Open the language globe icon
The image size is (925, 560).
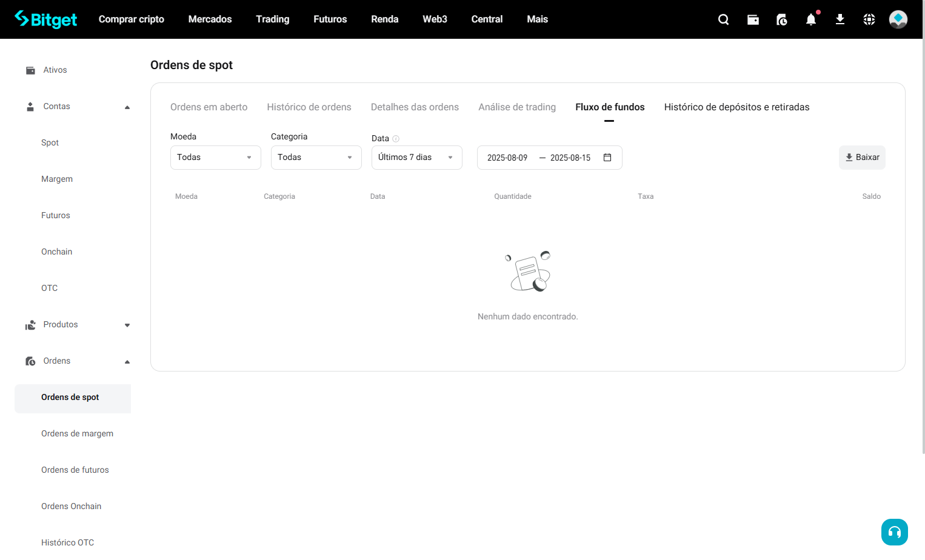tap(869, 19)
